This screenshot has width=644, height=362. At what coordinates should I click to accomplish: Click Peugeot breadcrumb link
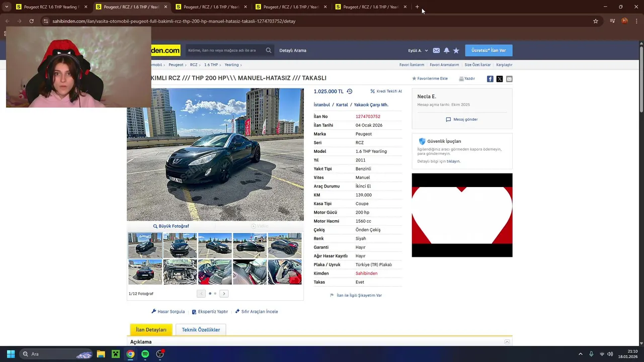tap(176, 65)
